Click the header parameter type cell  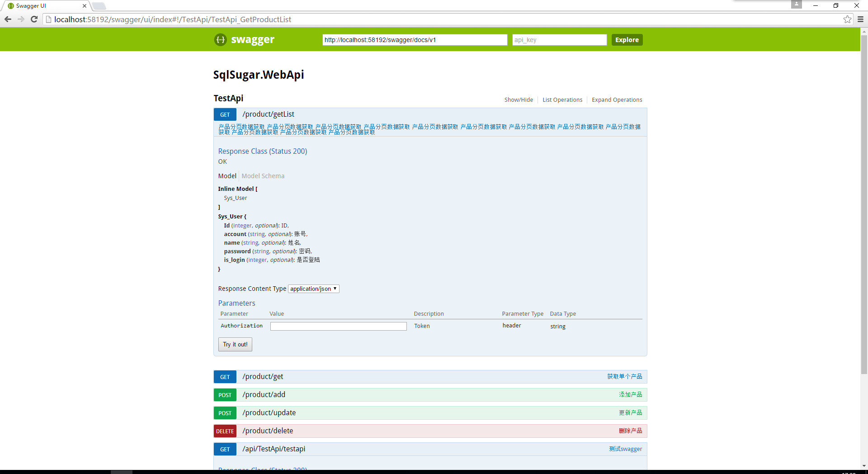[512, 326]
